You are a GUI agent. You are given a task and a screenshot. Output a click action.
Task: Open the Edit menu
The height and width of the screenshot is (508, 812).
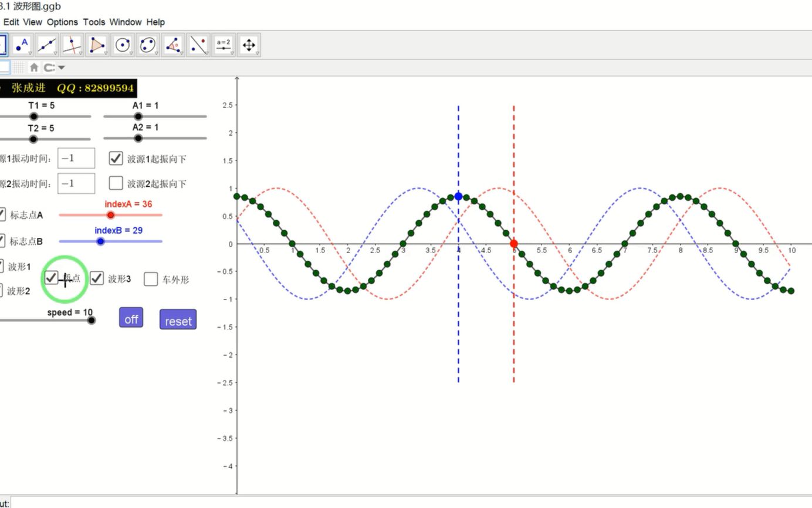click(11, 22)
